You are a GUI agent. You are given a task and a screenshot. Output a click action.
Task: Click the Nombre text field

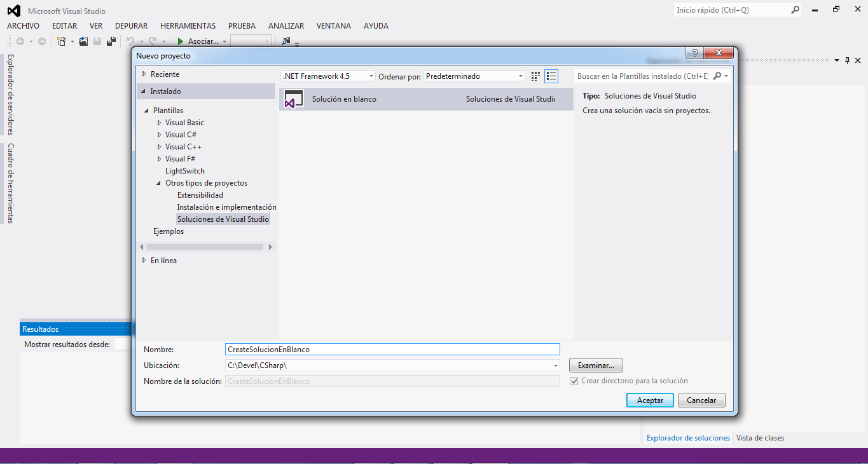pos(392,350)
